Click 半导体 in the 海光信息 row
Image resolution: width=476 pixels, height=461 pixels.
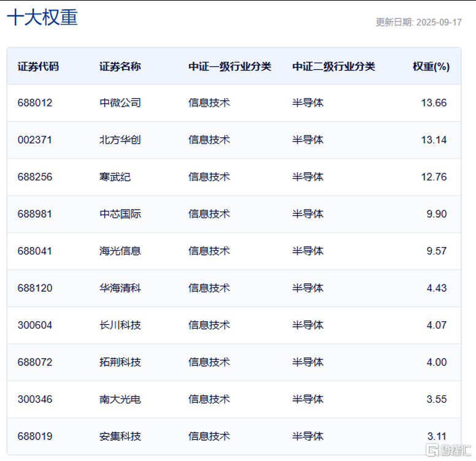coord(308,251)
